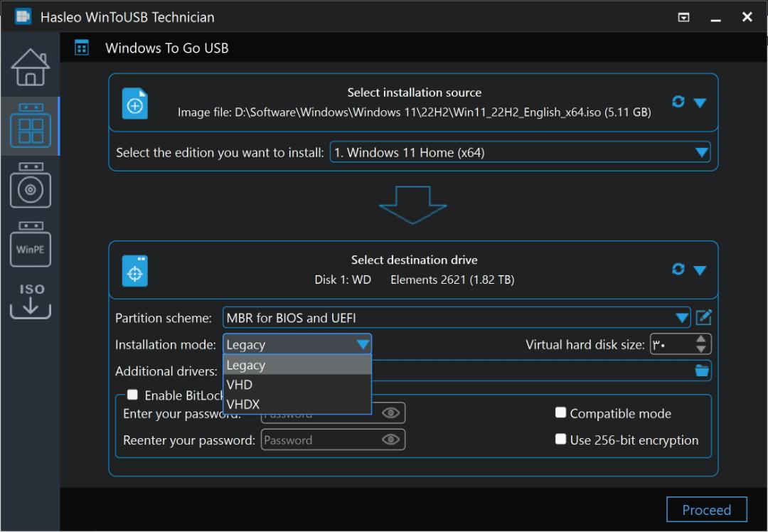Expand the Windows edition dropdown
Viewport: 768px width, 532px height.
point(702,152)
